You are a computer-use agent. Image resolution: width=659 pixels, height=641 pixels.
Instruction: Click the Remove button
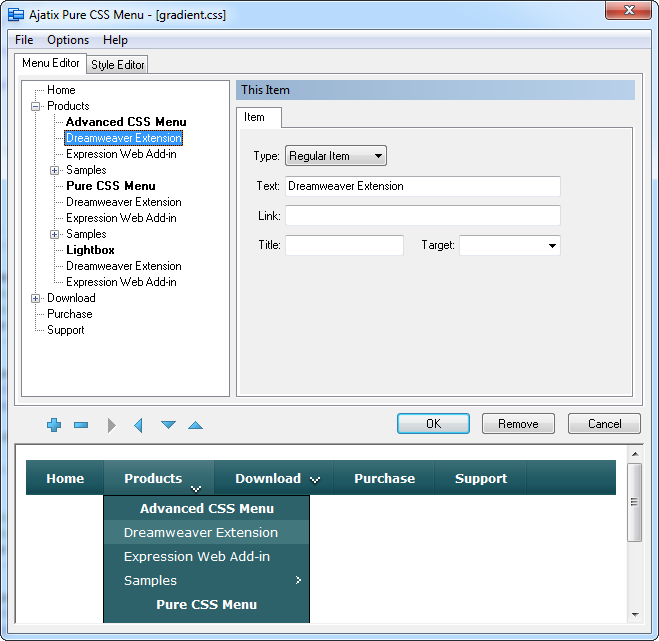(x=518, y=423)
